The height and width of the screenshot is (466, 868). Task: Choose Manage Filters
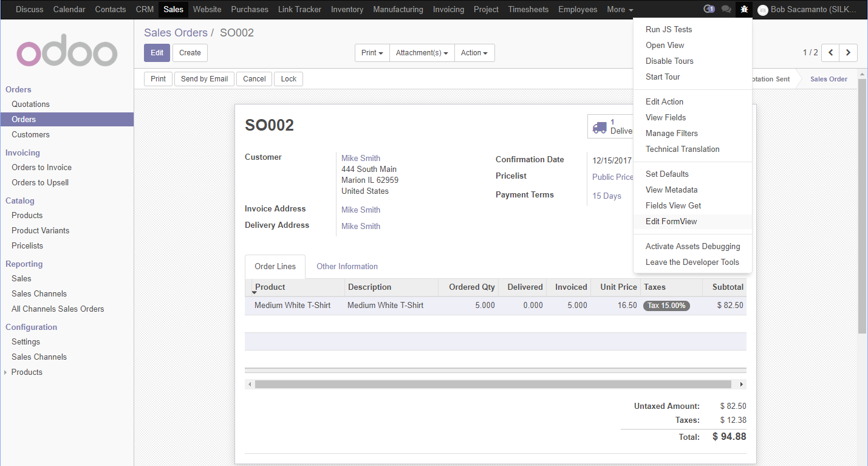[x=692, y=133]
